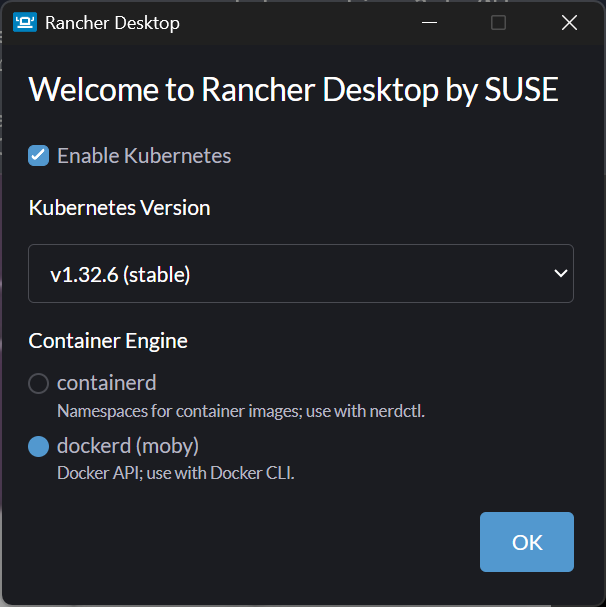Click the chevron arrow in version selector

pyautogui.click(x=561, y=273)
